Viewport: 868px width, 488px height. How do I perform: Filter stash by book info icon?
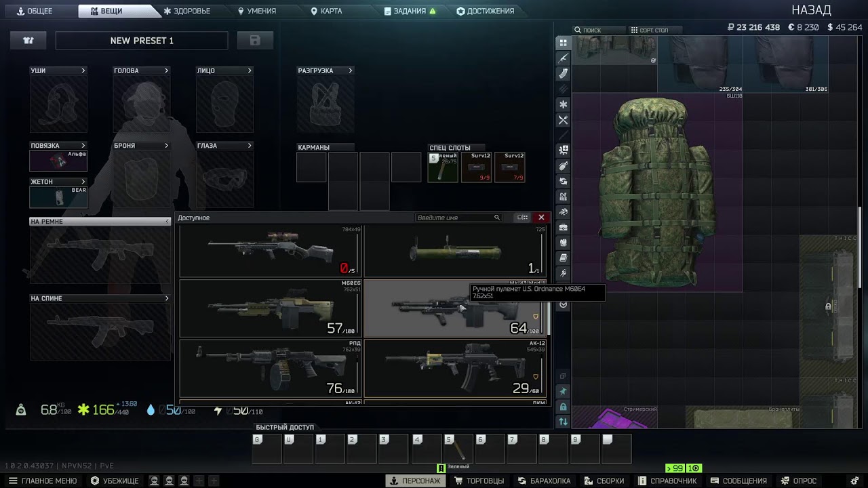click(x=563, y=258)
